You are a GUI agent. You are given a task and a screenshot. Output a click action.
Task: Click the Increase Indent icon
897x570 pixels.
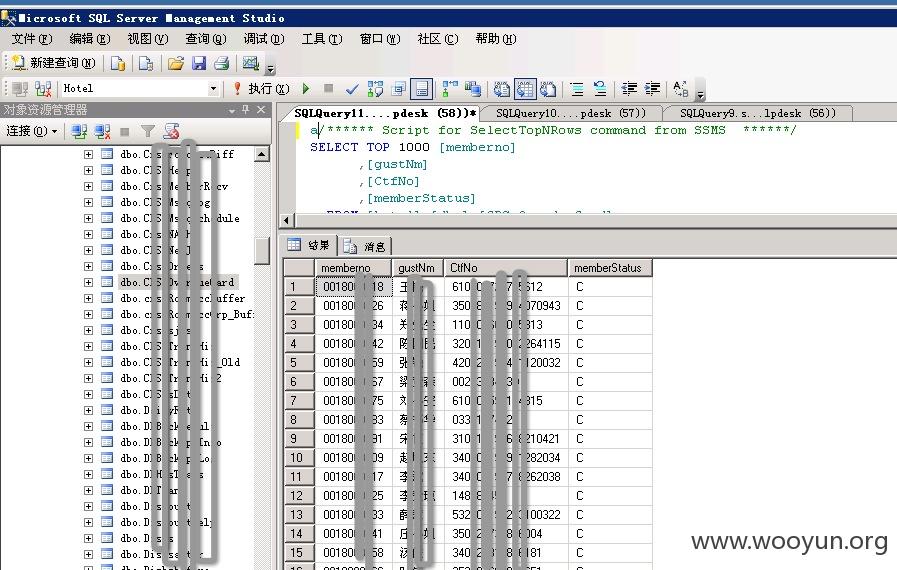652,89
